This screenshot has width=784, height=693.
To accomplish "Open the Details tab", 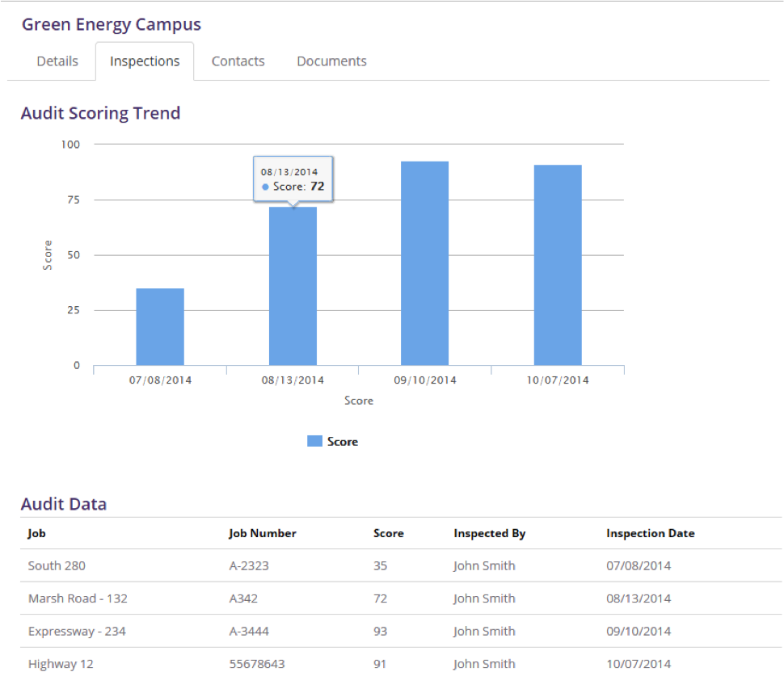I will pos(57,61).
